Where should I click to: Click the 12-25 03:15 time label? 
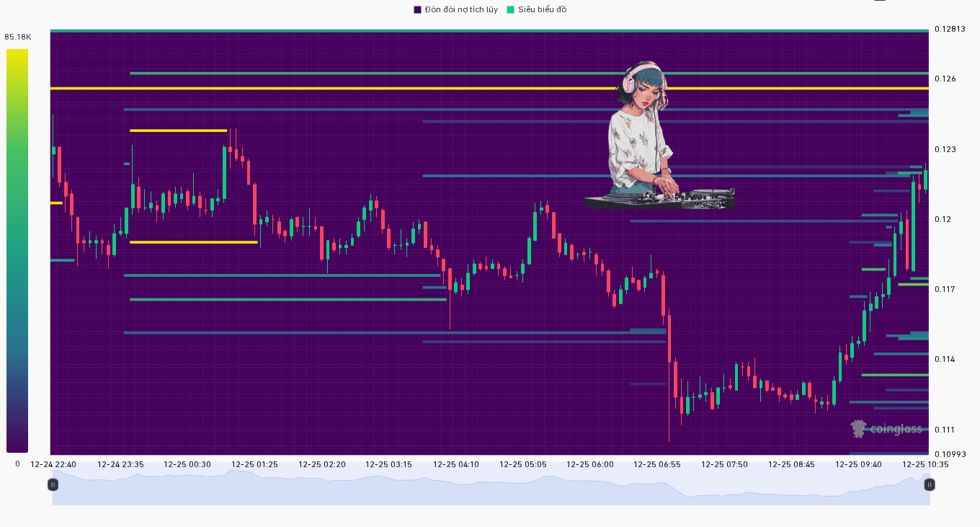tap(389, 464)
